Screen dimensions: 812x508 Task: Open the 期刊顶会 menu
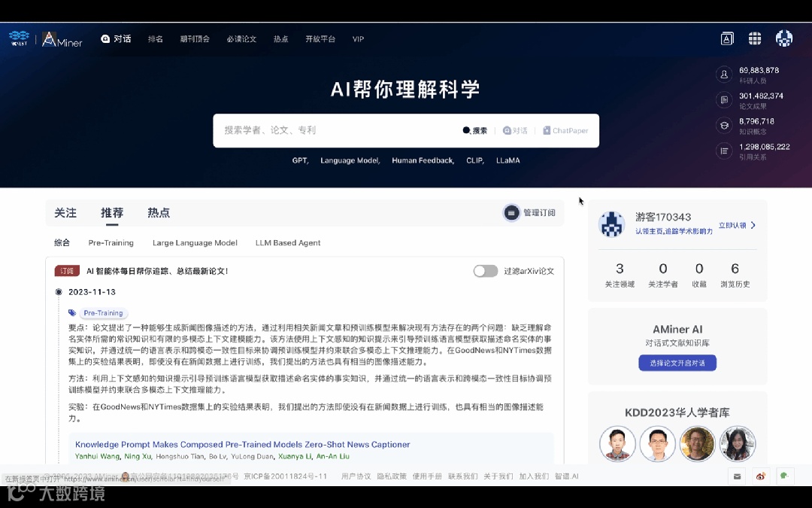[x=195, y=39]
